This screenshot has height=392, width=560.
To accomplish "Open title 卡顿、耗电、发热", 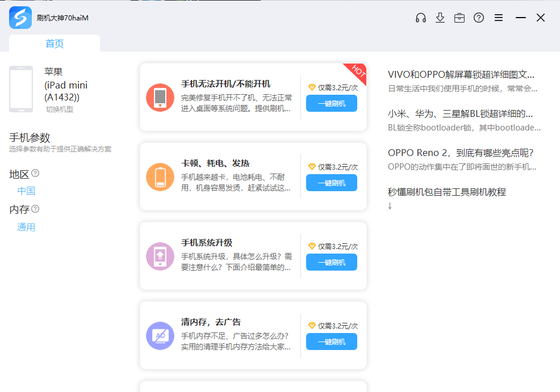I will point(215,163).
